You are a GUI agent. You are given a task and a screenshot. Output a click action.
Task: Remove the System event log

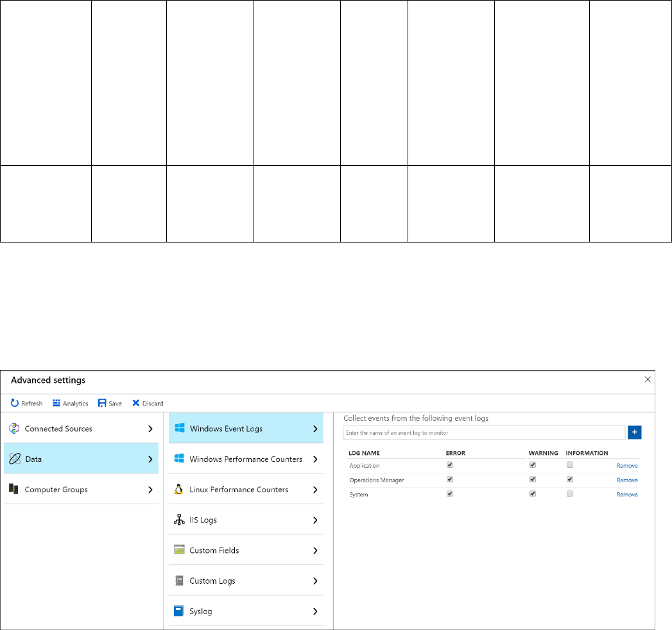coord(627,494)
